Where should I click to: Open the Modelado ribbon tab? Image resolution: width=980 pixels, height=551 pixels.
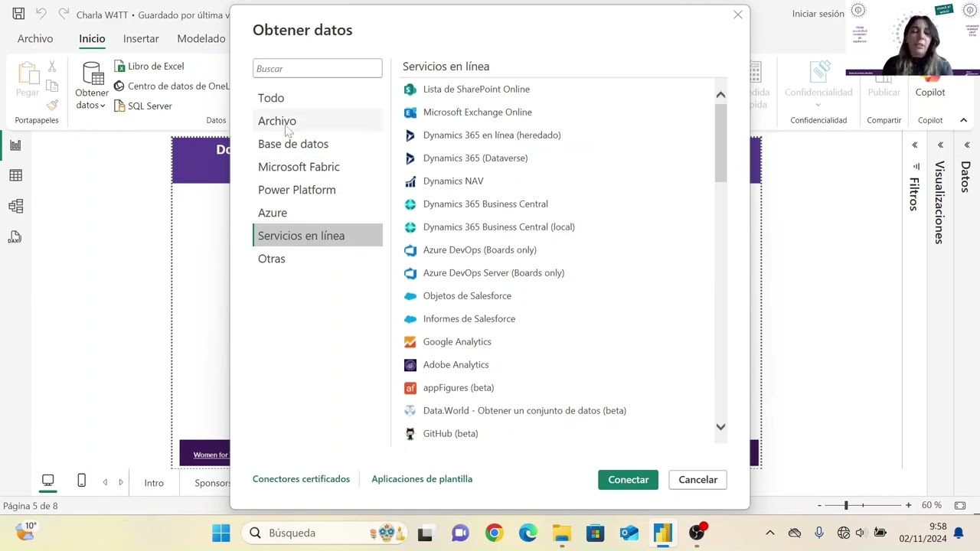pos(201,38)
